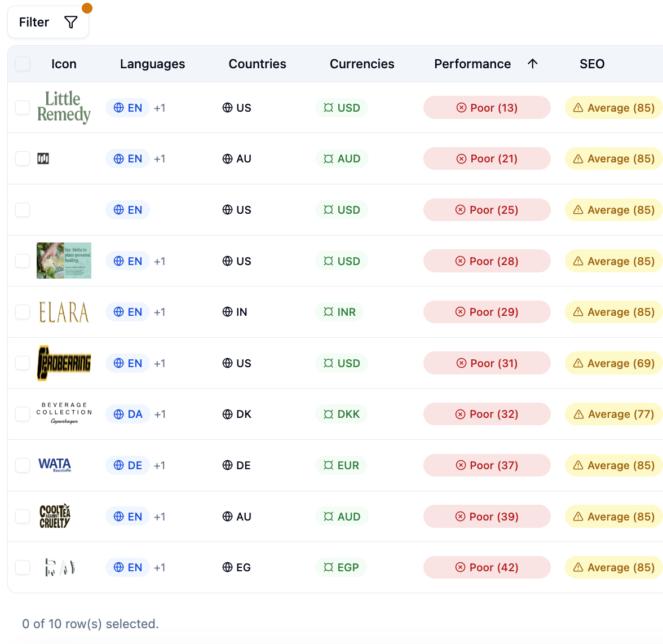Click the ELARA logo thumbnail

click(64, 311)
